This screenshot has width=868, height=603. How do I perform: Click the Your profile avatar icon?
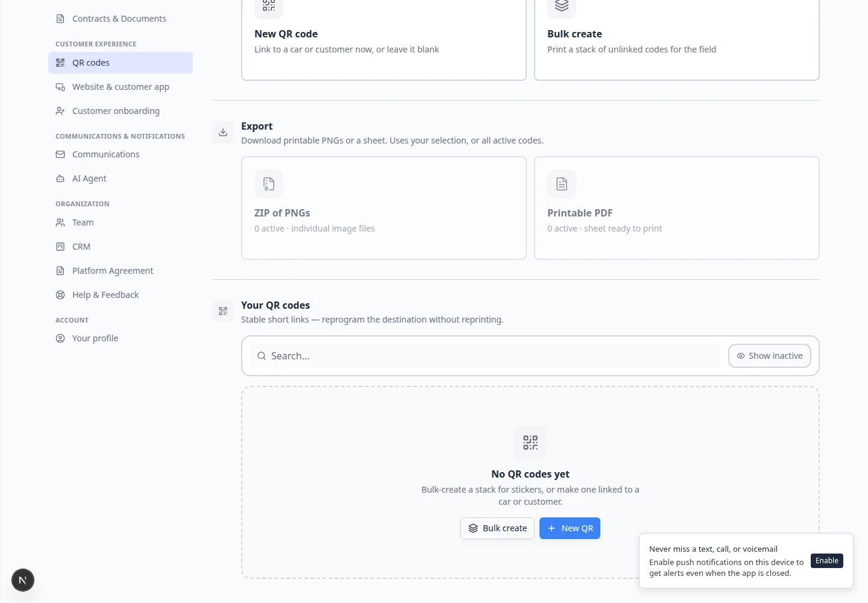60,338
